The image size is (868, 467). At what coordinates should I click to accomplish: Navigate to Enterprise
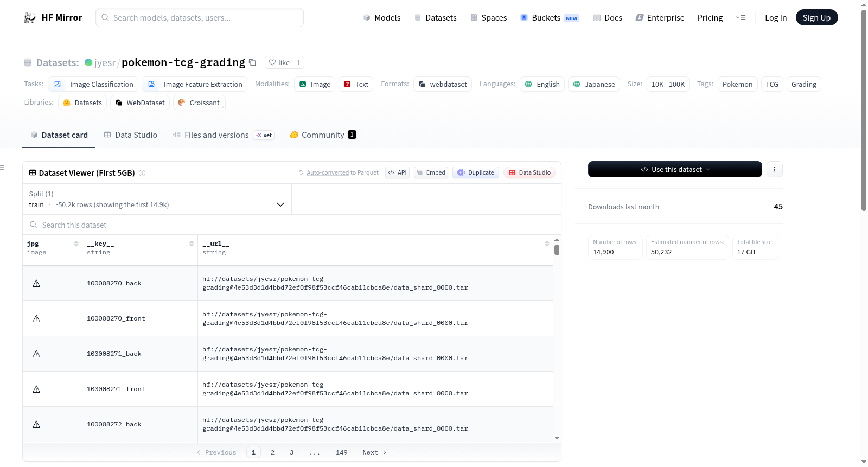(660, 18)
